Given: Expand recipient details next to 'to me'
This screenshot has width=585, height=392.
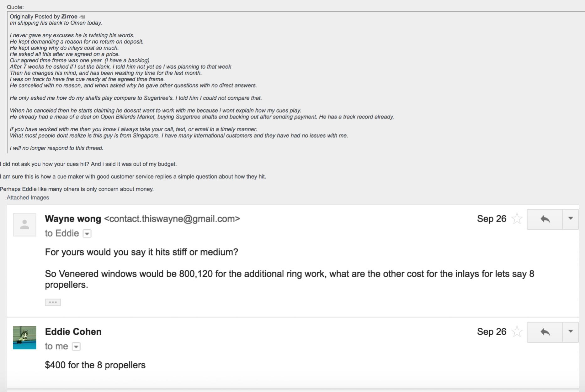Looking at the screenshot, I should coord(76,347).
